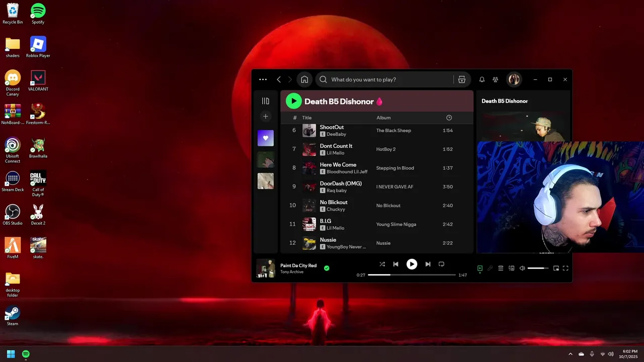The width and height of the screenshot is (644, 362).
Task: Adjust the volume slider
Action: coord(538,268)
